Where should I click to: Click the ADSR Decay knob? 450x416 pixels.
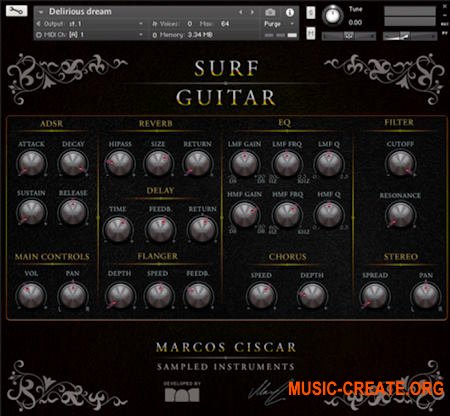click(x=73, y=163)
